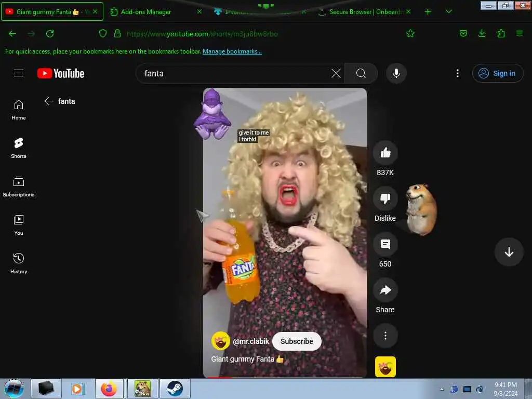Save to Pocket icon
Image resolution: width=532 pixels, height=399 pixels.
pos(463,33)
